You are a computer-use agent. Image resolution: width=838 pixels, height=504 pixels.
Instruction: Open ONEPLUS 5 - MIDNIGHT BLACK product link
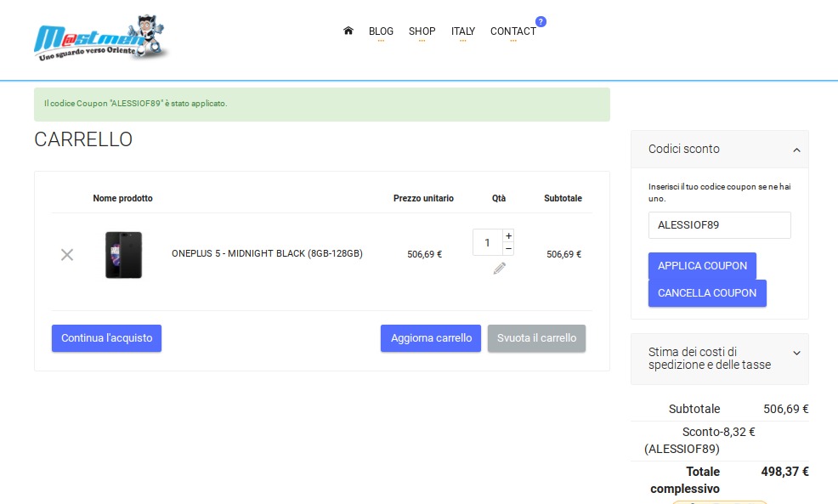point(267,253)
